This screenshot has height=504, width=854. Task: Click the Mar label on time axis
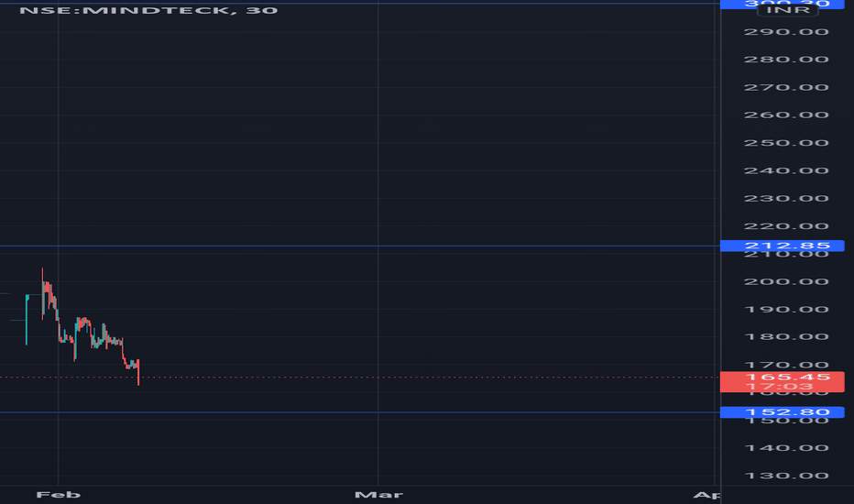click(378, 495)
